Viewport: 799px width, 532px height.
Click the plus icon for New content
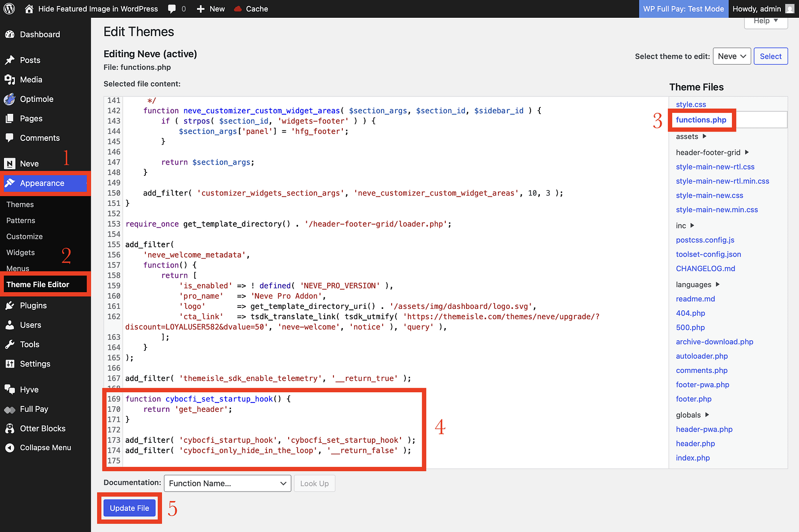click(x=200, y=9)
